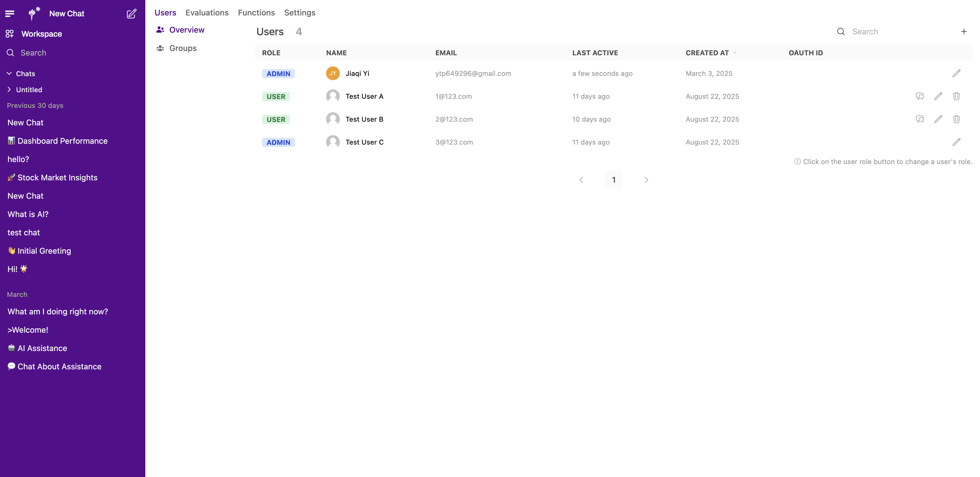Viewport: 980px width, 477px height.
Task: Delete Test User B with trash icon
Action: click(x=956, y=119)
